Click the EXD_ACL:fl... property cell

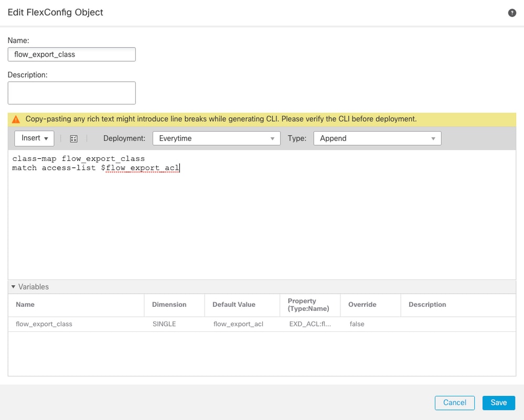[310, 324]
